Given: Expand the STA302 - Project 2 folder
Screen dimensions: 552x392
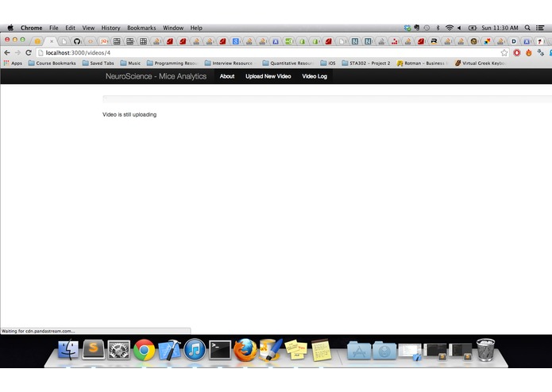Looking at the screenshot, I should tap(366, 63).
